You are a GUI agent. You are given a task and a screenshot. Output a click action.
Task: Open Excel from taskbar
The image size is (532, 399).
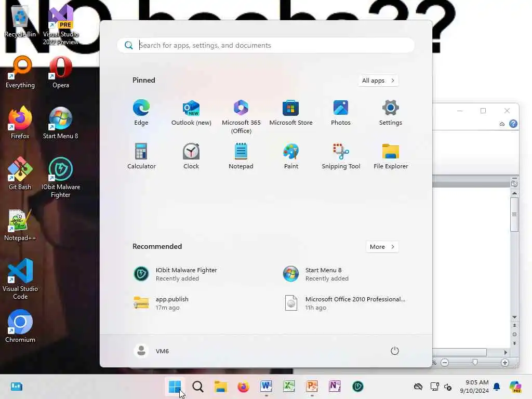[289, 386]
